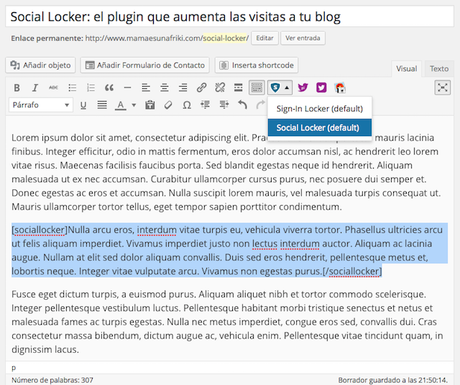Open the Social Locker dropdown arrow
Viewport: 460px width, 385px height.
[287, 88]
